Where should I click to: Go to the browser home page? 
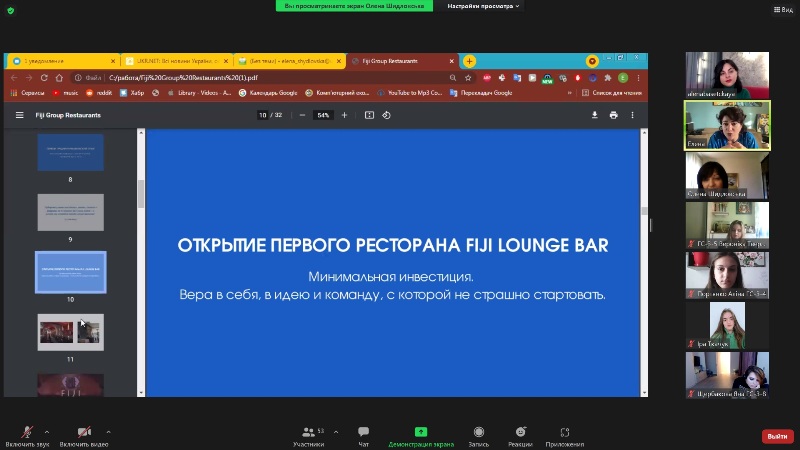59,78
